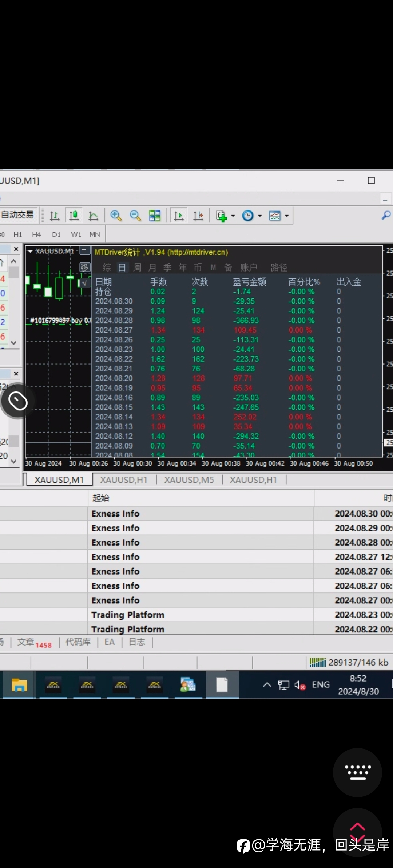This screenshot has width=393, height=868.
Task: Click the muted volume tray icon
Action: coord(300,685)
